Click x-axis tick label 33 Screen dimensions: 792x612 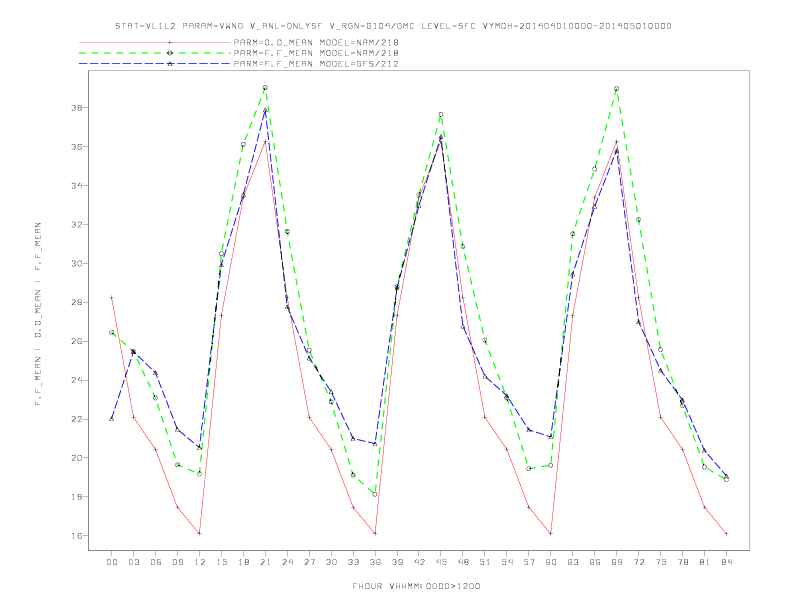[x=354, y=562]
